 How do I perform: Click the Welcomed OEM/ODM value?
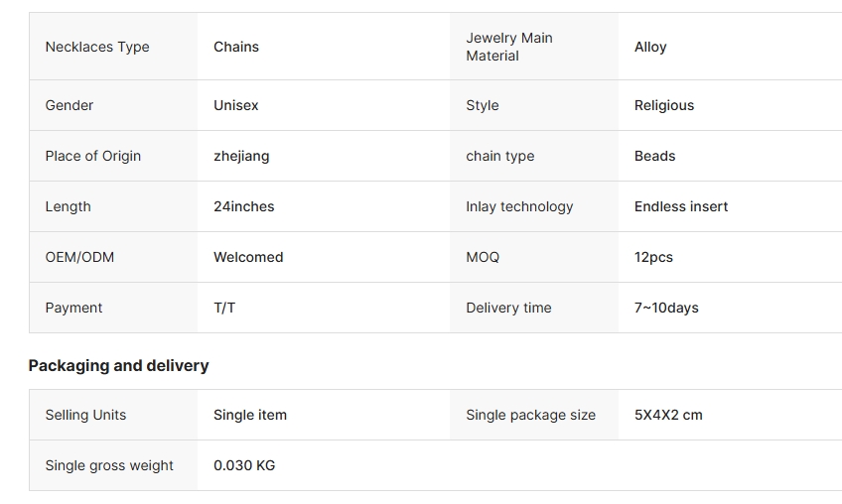(248, 257)
